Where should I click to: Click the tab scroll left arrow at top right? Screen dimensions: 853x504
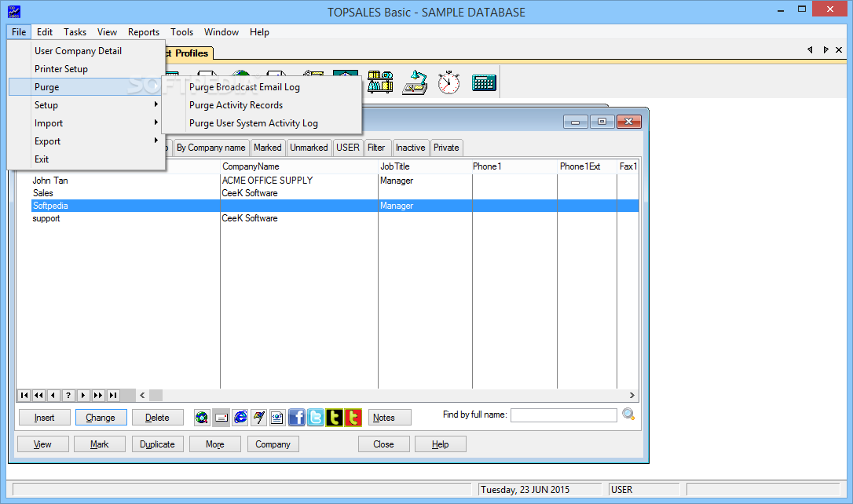[810, 49]
